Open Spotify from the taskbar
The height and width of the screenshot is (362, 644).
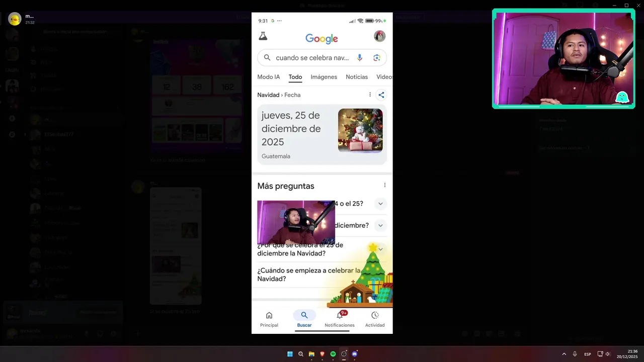point(333,354)
